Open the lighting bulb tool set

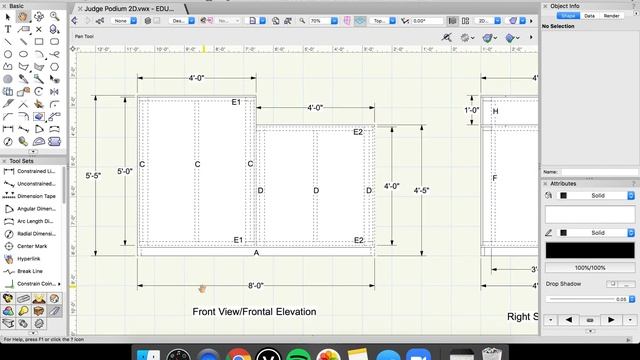click(23, 311)
